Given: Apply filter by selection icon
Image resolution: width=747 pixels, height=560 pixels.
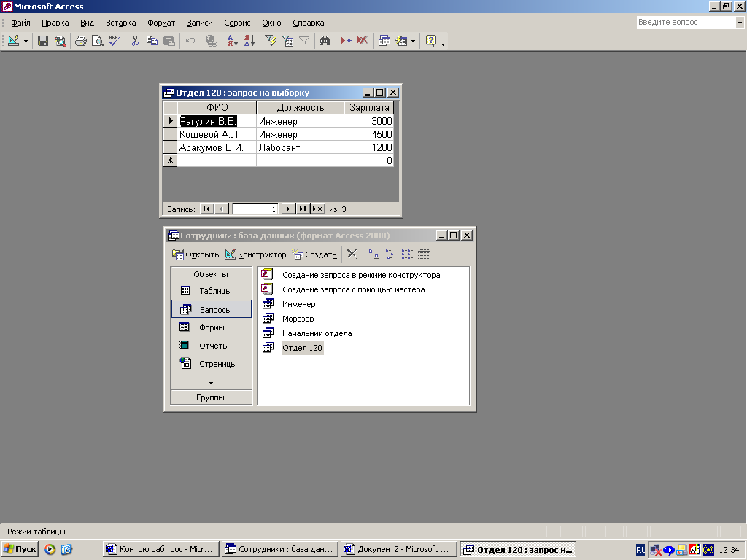Looking at the screenshot, I should tap(271, 41).
